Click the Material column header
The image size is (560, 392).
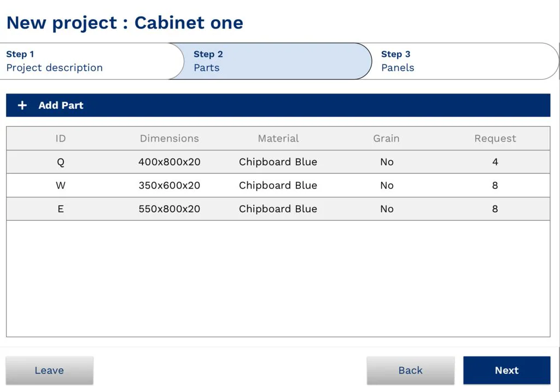(x=278, y=138)
